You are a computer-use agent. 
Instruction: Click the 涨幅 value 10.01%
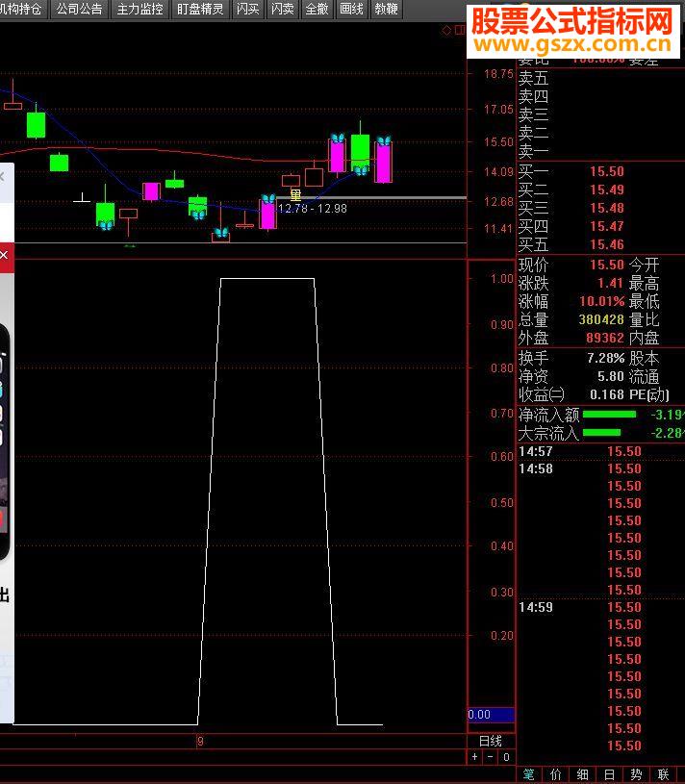tap(602, 301)
